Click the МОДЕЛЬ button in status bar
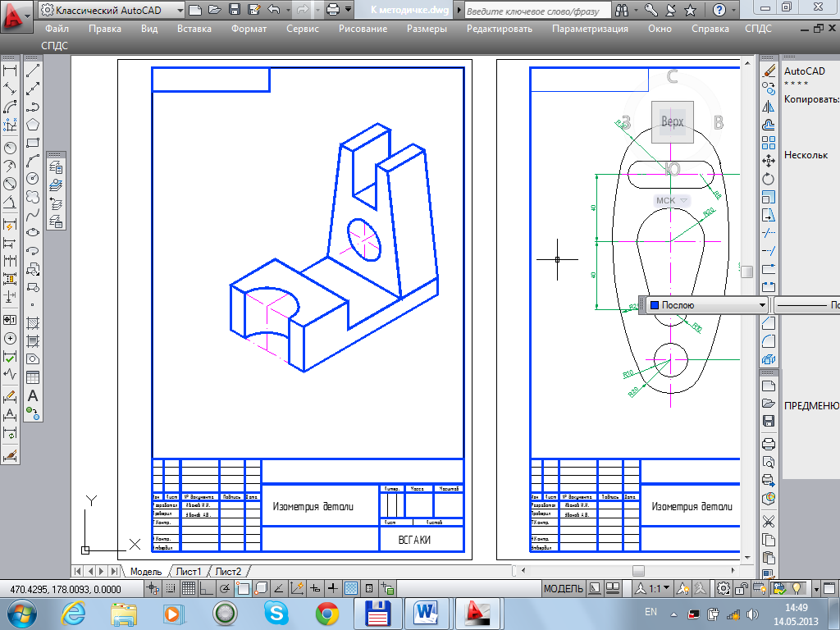Viewport: 840px width, 630px height. tap(563, 589)
